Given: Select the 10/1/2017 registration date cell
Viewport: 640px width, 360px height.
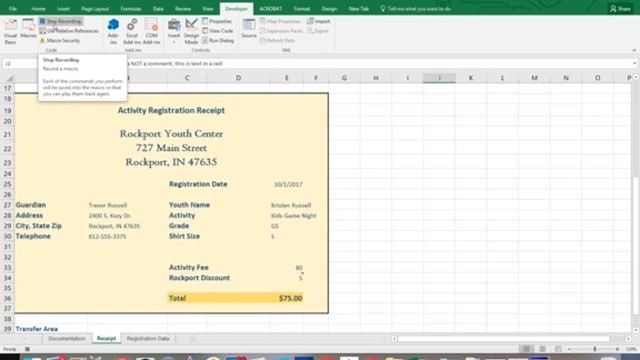Looking at the screenshot, I should click(288, 184).
